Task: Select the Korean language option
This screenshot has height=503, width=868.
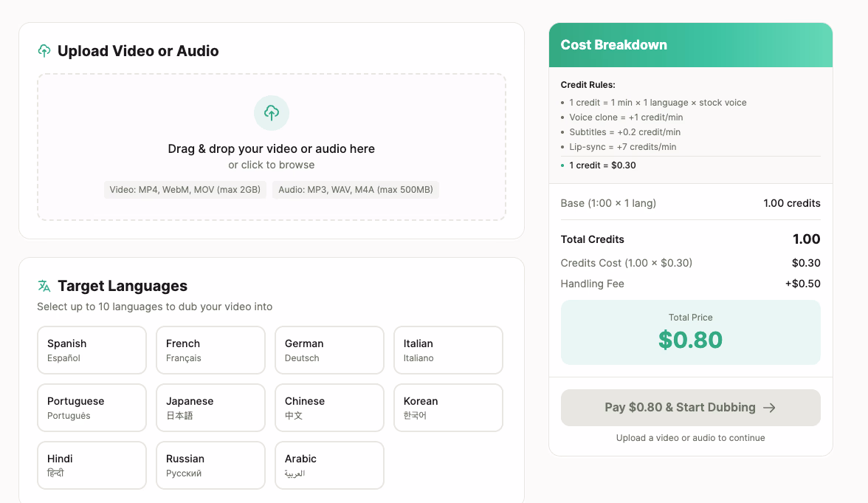Action: 448,408
